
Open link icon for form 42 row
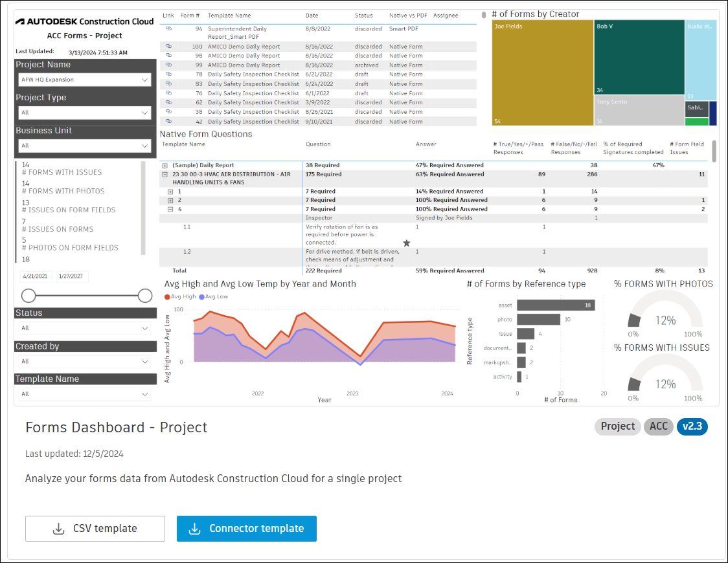pyautogui.click(x=168, y=121)
